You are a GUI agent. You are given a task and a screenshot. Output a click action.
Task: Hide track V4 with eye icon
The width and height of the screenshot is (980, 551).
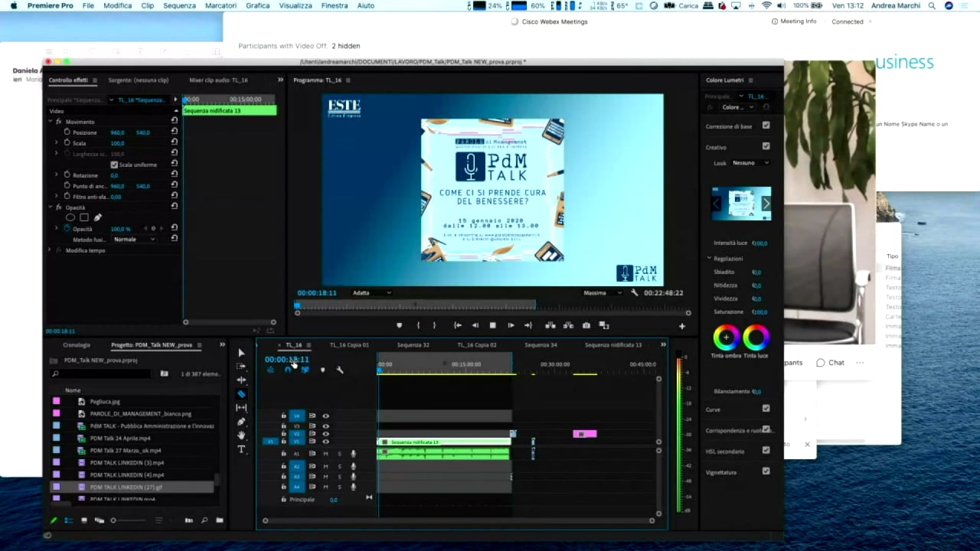[325, 416]
